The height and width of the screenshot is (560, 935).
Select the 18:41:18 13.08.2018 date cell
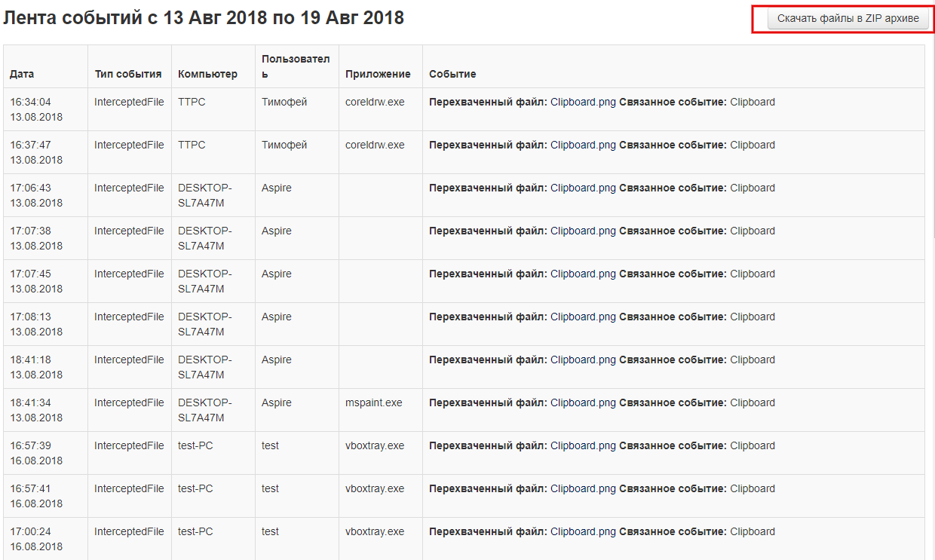(36, 367)
